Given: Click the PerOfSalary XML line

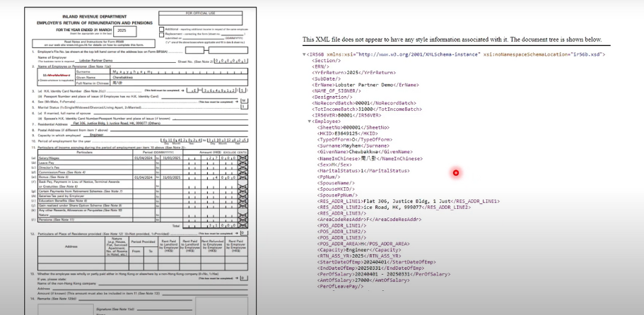Looking at the screenshot, I should (x=383, y=275).
